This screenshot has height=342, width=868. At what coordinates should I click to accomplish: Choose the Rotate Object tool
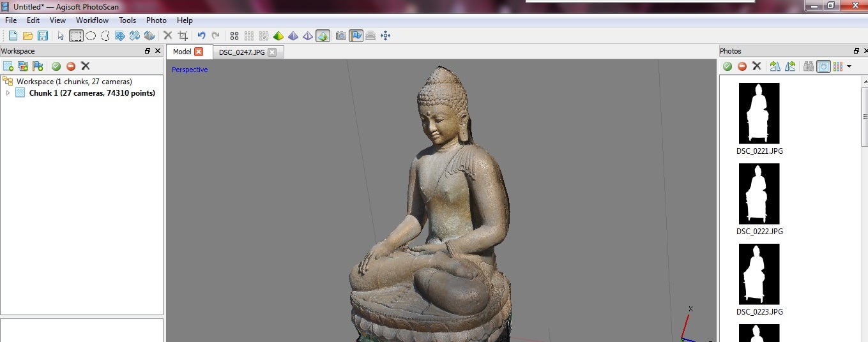pyautogui.click(x=149, y=36)
